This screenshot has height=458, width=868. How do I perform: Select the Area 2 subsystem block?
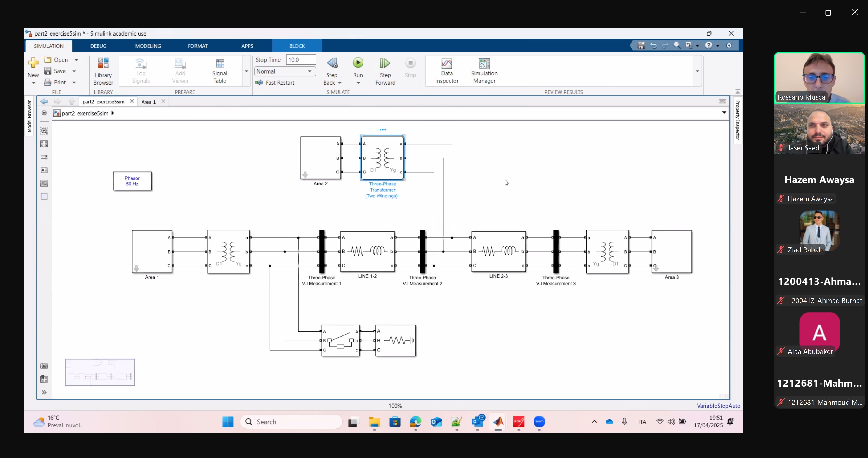(321, 158)
